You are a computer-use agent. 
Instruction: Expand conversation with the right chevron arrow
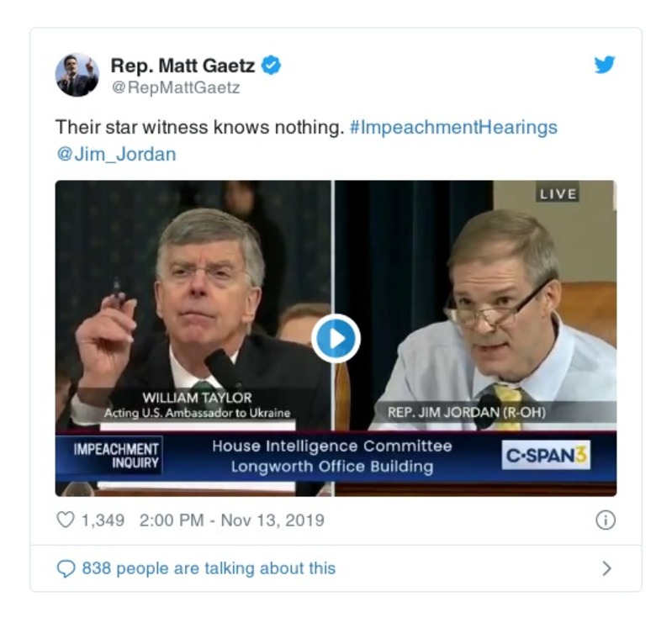[x=606, y=568]
